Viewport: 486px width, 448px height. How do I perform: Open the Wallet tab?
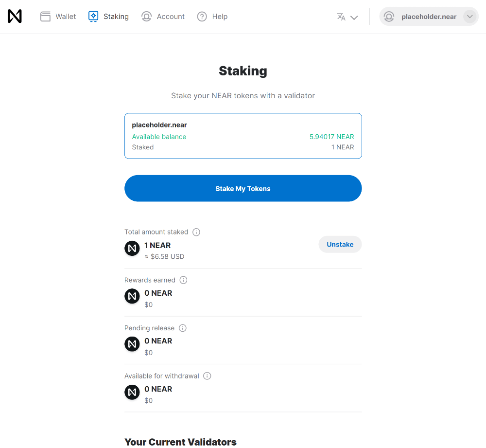tap(58, 17)
